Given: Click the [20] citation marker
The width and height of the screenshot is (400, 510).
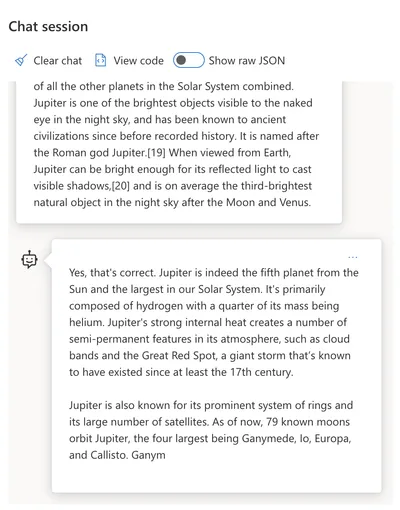Looking at the screenshot, I should click(x=120, y=186).
